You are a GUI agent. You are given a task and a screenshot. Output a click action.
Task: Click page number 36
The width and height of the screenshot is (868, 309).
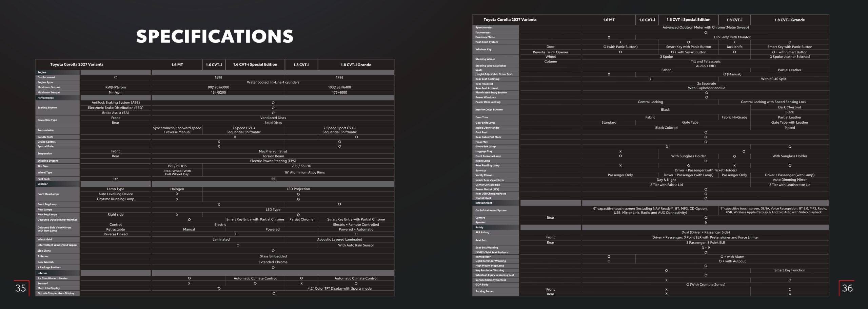(847, 288)
